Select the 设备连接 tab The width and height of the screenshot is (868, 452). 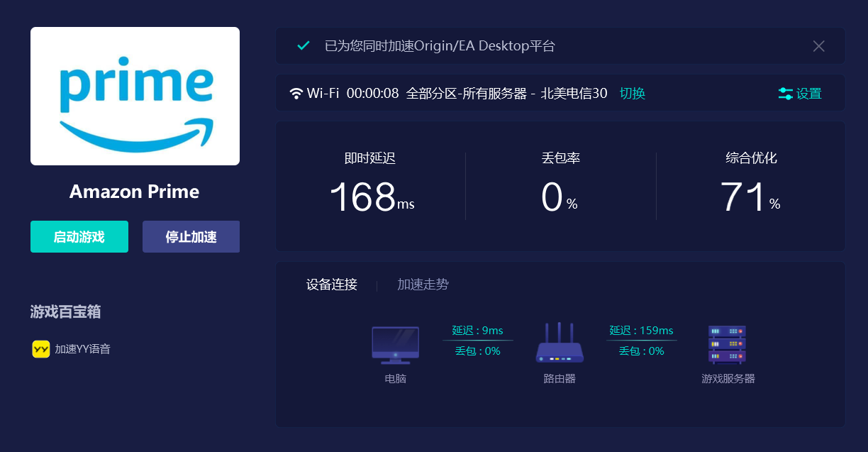330,284
